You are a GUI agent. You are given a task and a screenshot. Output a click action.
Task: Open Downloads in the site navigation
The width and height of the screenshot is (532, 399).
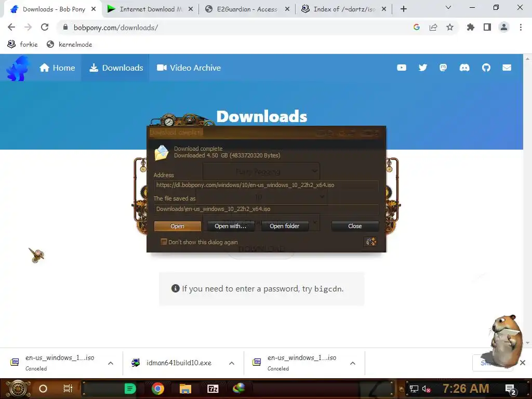coord(116,68)
